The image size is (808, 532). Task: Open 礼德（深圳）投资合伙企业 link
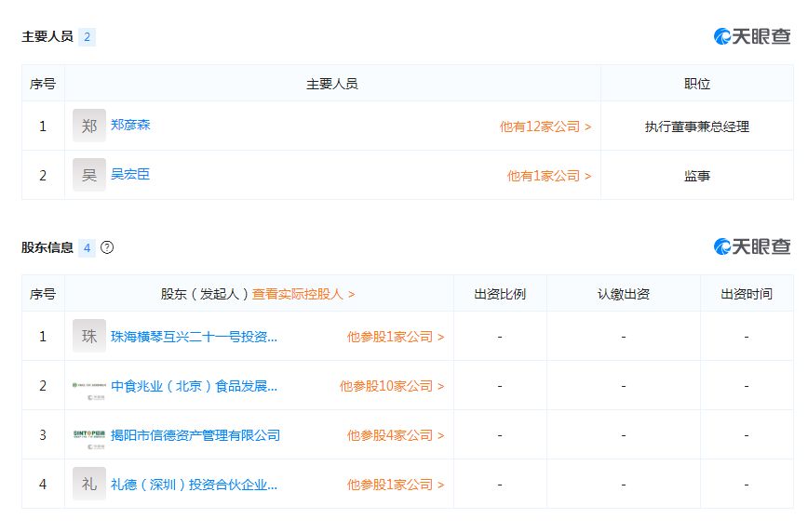(194, 485)
